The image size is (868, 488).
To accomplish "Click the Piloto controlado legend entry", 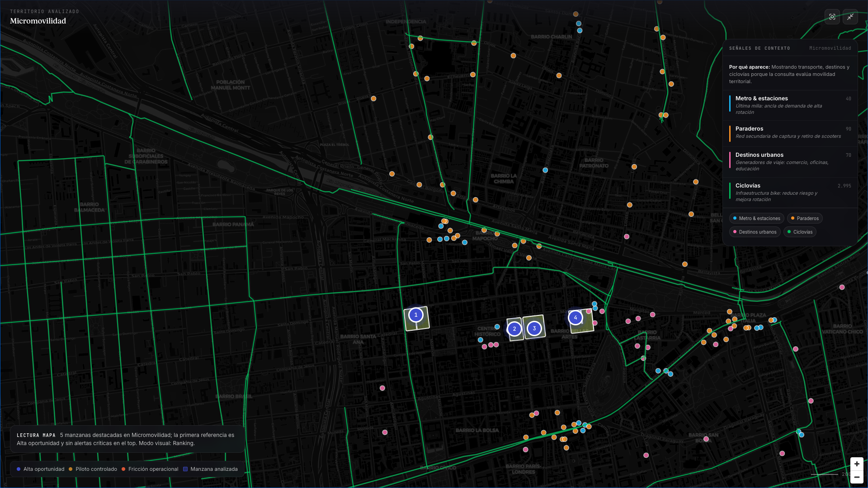I will (93, 469).
